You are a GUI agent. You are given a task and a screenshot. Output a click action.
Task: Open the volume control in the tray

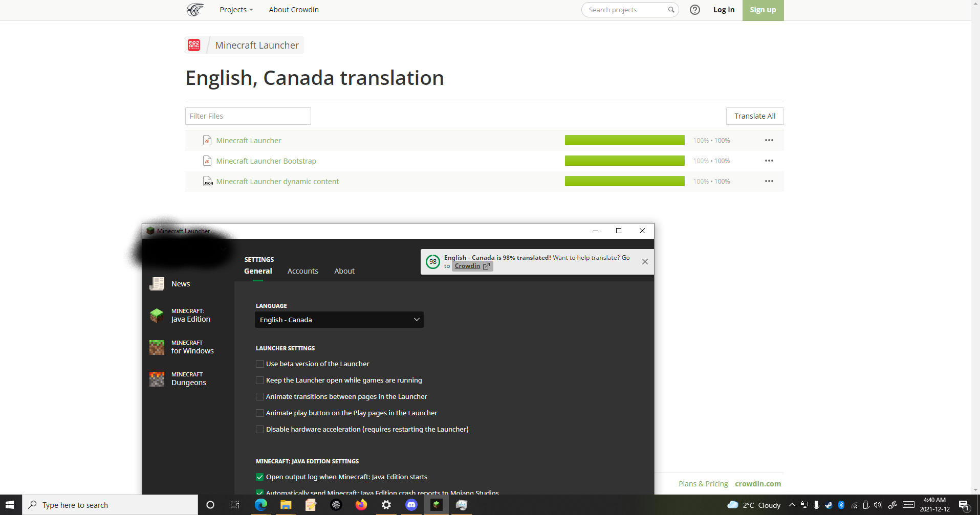click(878, 505)
